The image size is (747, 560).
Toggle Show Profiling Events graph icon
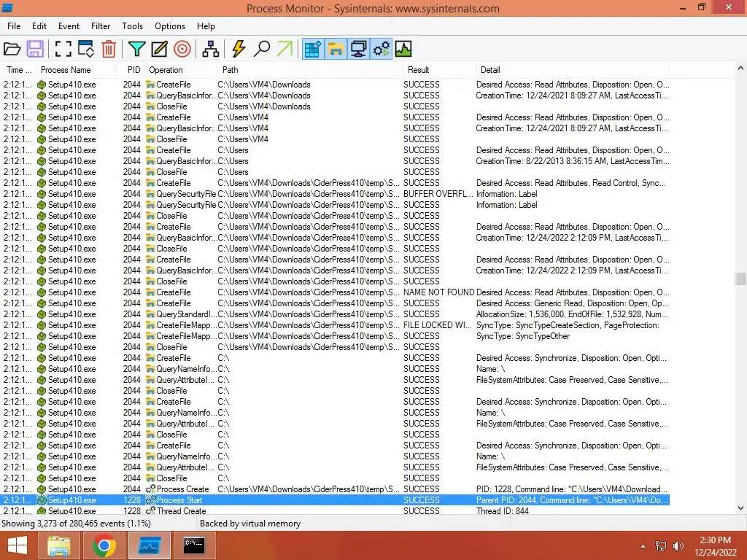403,49
